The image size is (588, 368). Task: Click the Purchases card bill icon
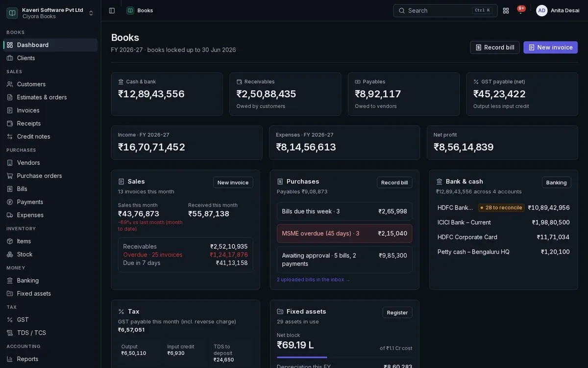point(280,182)
